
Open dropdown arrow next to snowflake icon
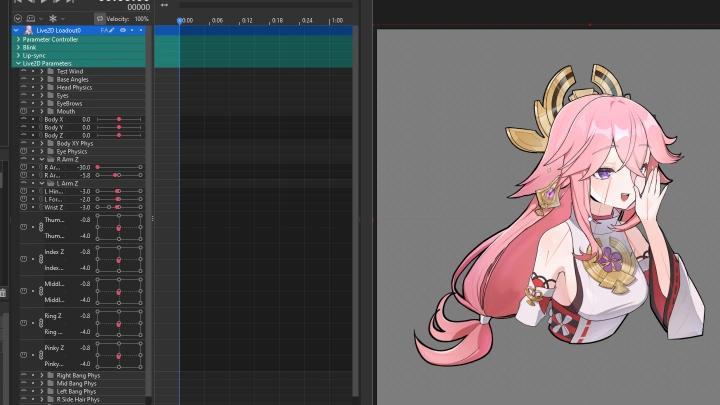(x=63, y=19)
